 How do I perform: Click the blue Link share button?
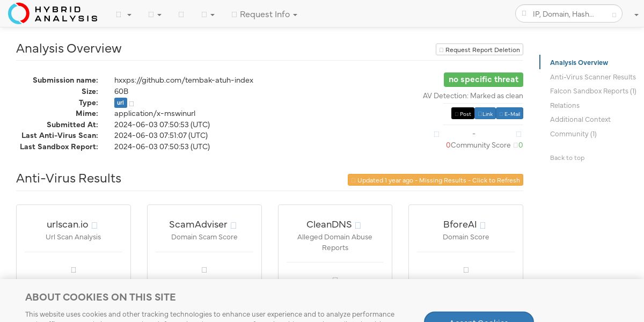pos(485,114)
